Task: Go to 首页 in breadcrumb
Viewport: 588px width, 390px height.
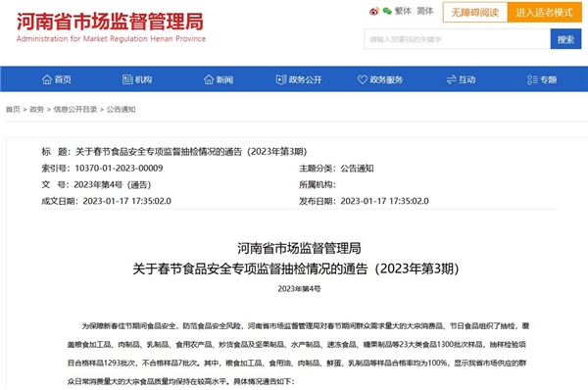Action: [13, 110]
